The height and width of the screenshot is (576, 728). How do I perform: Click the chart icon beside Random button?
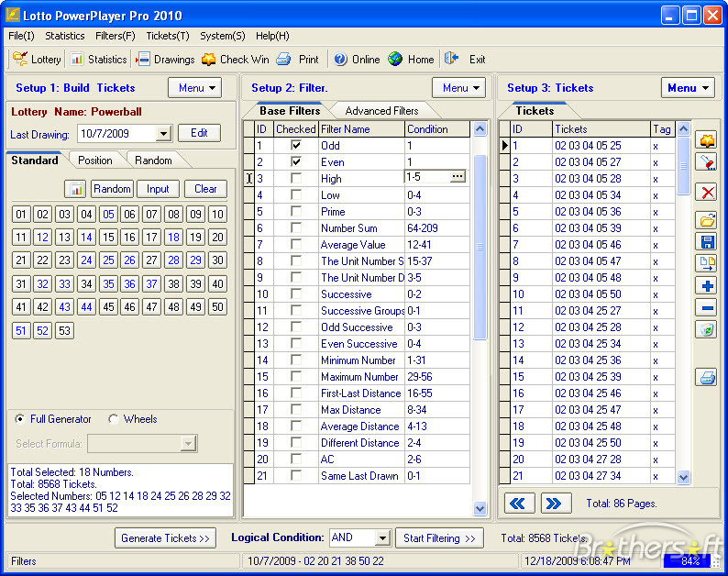pyautogui.click(x=76, y=189)
